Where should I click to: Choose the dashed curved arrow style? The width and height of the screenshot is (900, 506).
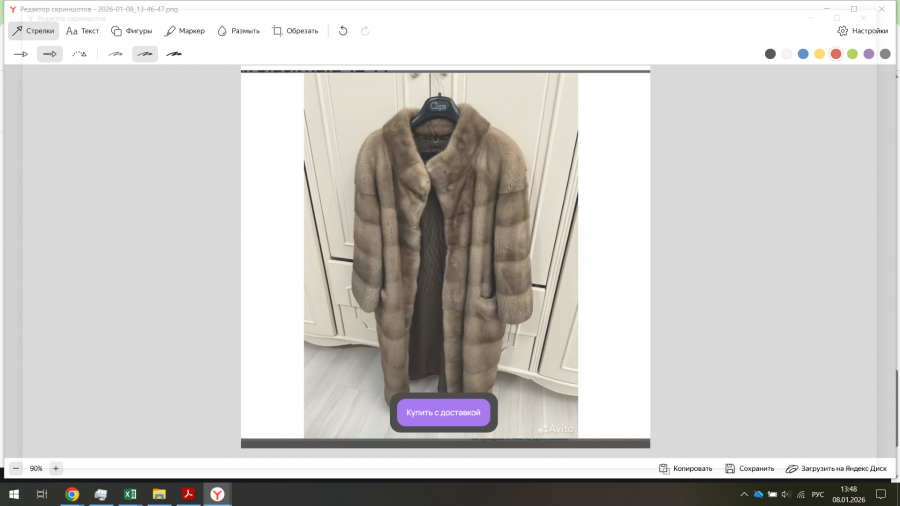click(79, 54)
